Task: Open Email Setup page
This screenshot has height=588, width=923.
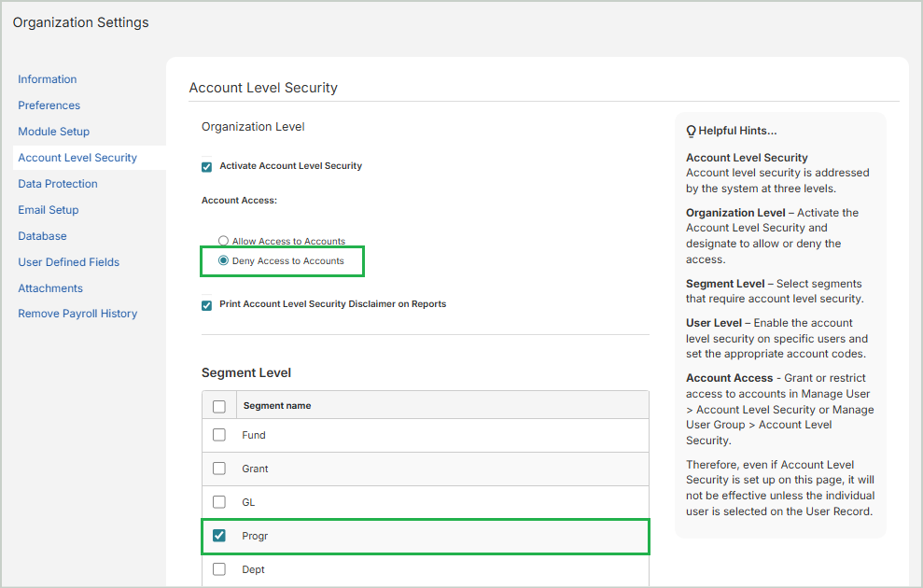Action: click(x=49, y=210)
